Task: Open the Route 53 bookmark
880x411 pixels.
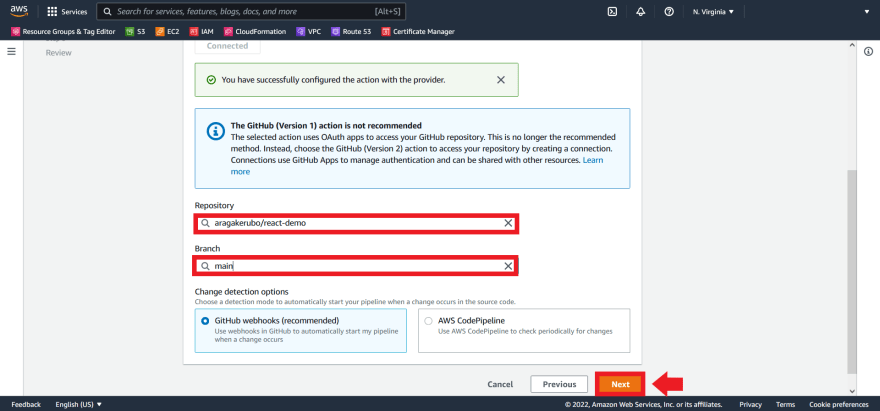Action: click(351, 31)
